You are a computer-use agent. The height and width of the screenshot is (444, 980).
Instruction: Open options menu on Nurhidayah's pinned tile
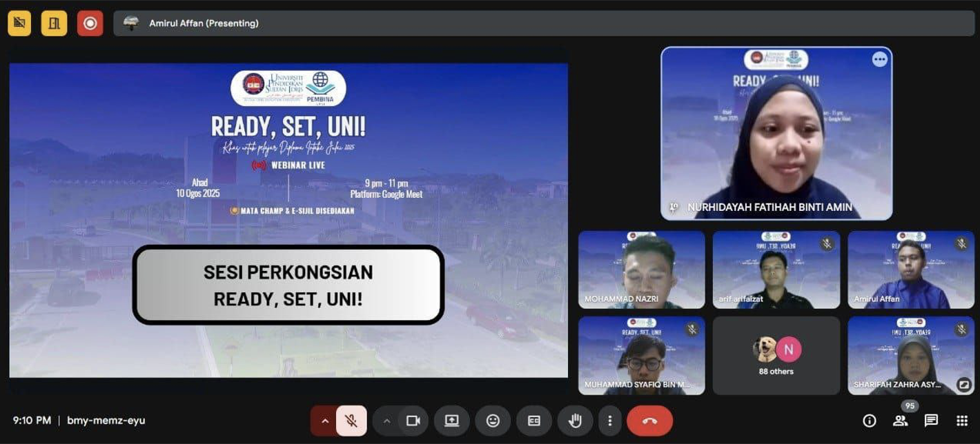point(879,60)
